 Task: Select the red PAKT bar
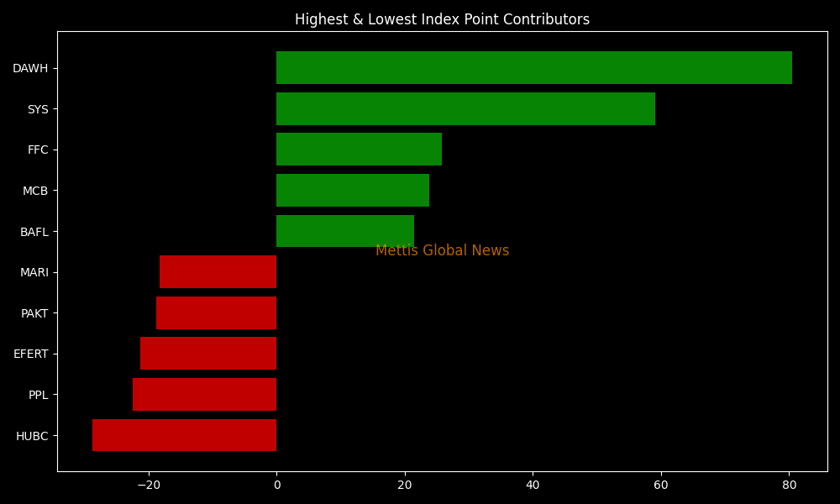[217, 312]
